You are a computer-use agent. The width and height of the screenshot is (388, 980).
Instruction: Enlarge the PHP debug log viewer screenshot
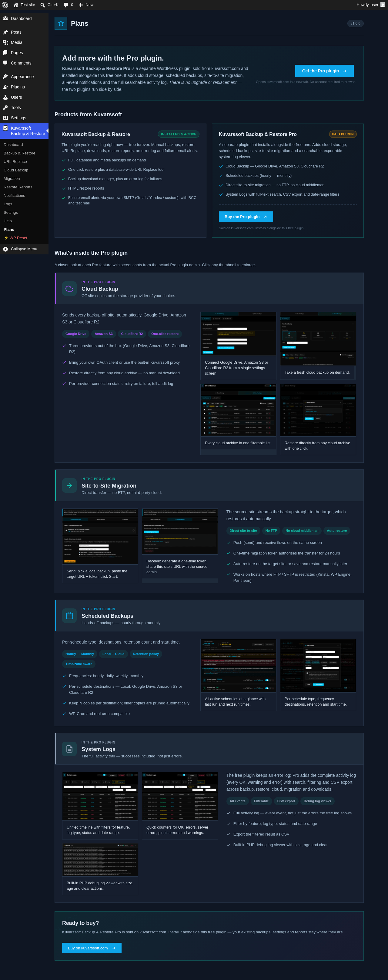pos(100,860)
